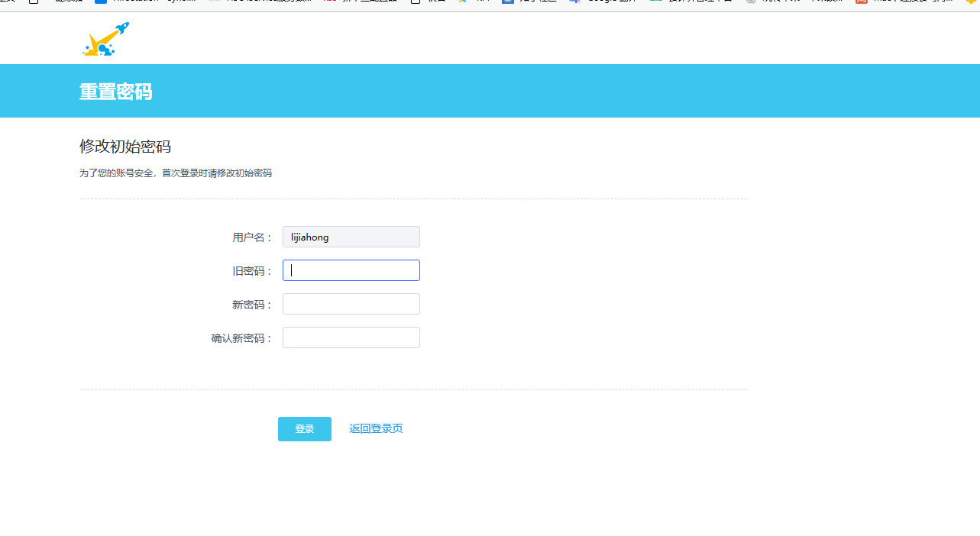Select the 确认新密码 input field
This screenshot has width=980, height=536.
[x=351, y=337]
